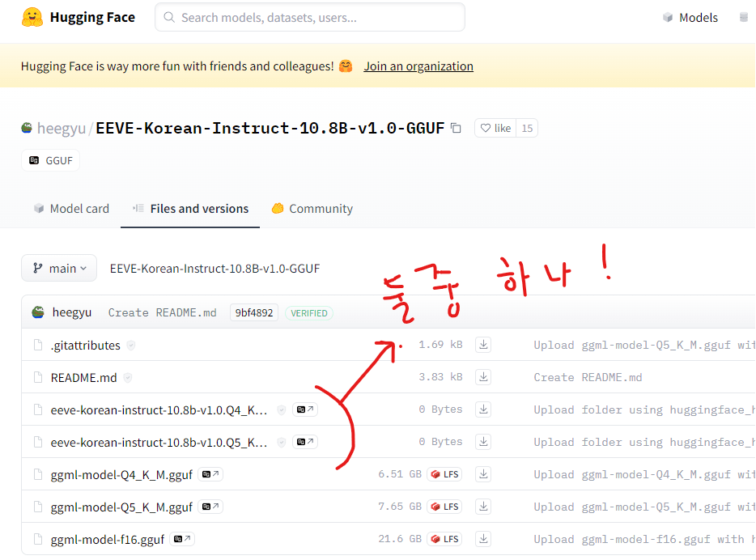Click the GGUF tag badge
This screenshot has width=756, height=560.
coord(51,160)
